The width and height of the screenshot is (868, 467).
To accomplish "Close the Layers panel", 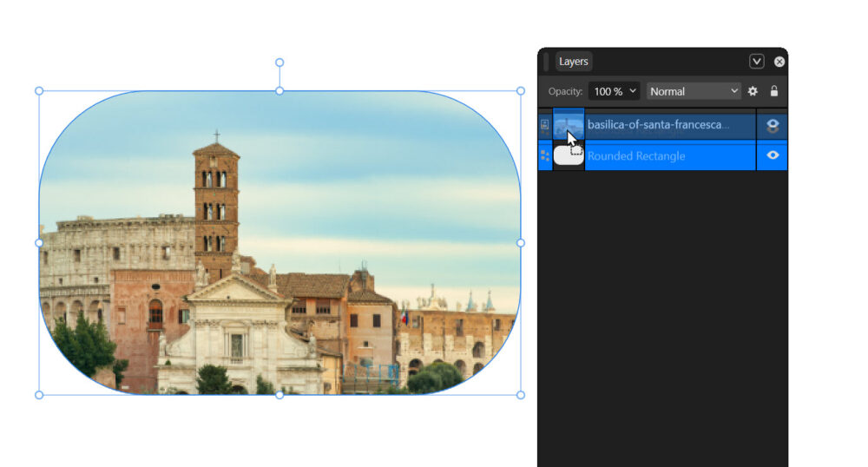I will pos(779,62).
